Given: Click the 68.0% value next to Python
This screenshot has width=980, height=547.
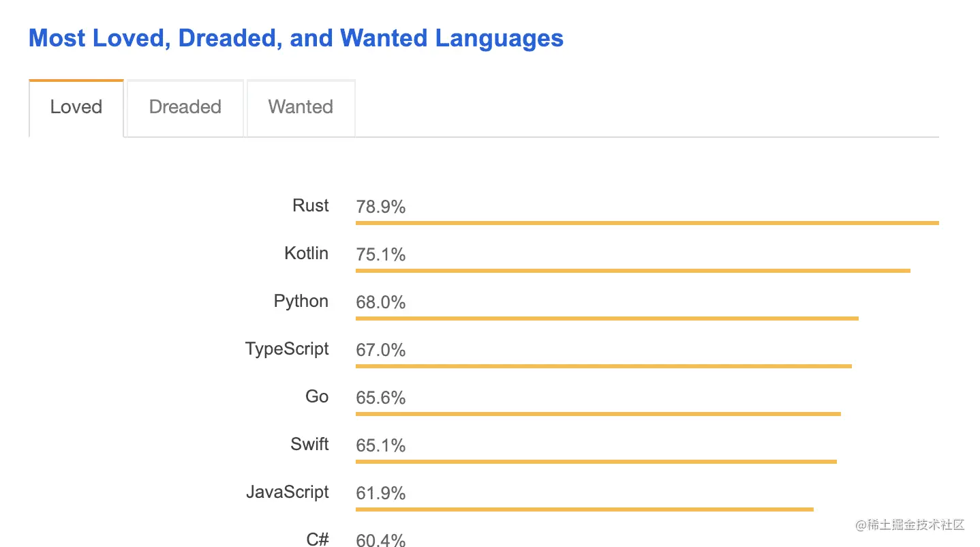Looking at the screenshot, I should point(380,302).
